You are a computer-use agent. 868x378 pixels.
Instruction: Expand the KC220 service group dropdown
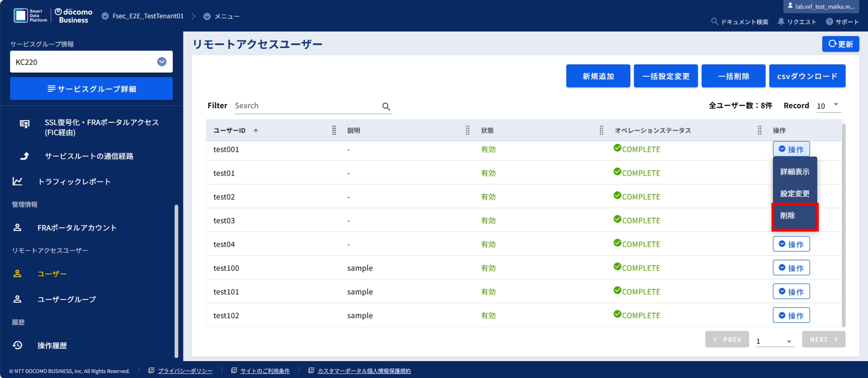click(x=162, y=62)
